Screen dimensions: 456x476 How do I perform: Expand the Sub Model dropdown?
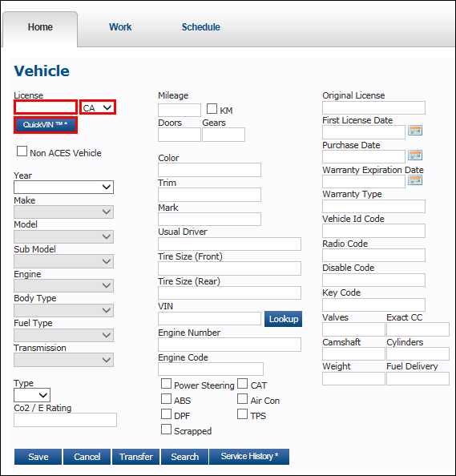64,261
